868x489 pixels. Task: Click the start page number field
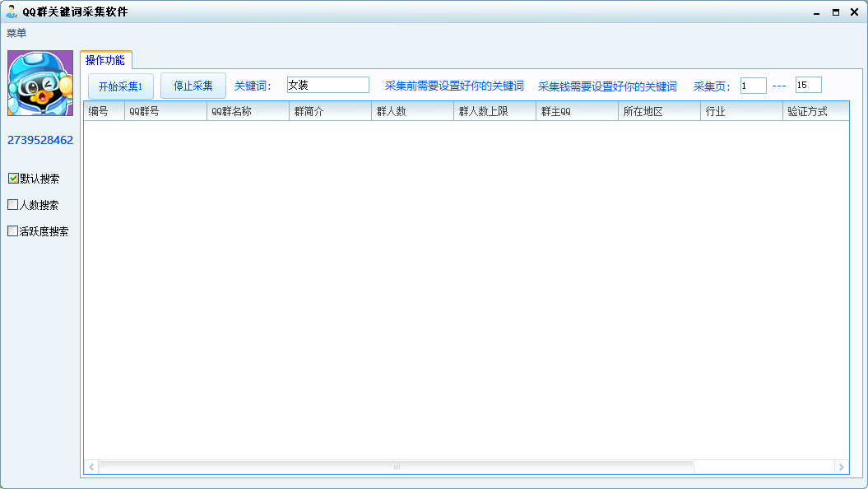753,86
